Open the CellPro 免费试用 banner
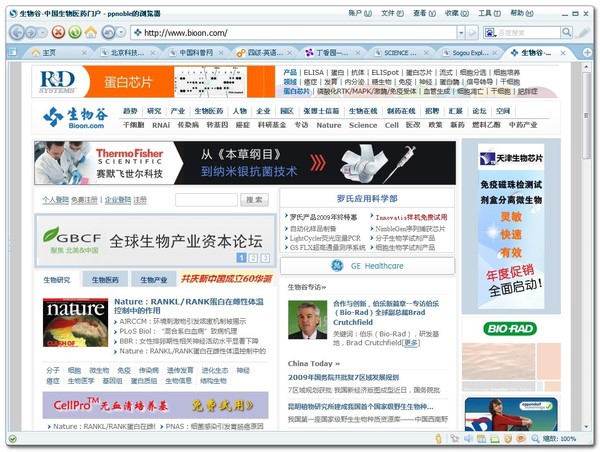This screenshot has height=452, width=600. coord(155,405)
